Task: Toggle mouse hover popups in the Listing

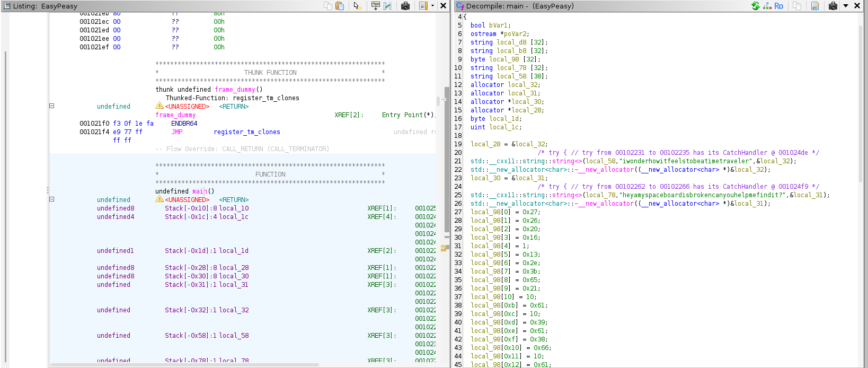Action: point(357,6)
